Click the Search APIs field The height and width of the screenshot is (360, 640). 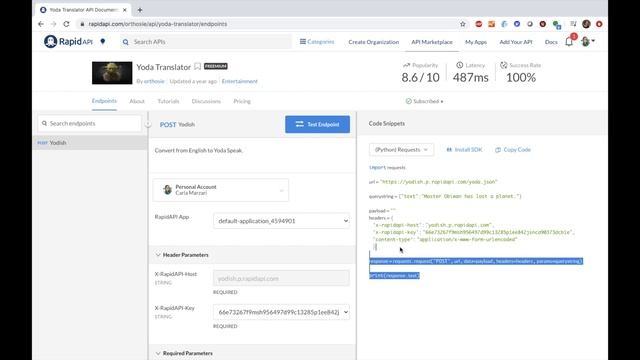click(206, 42)
